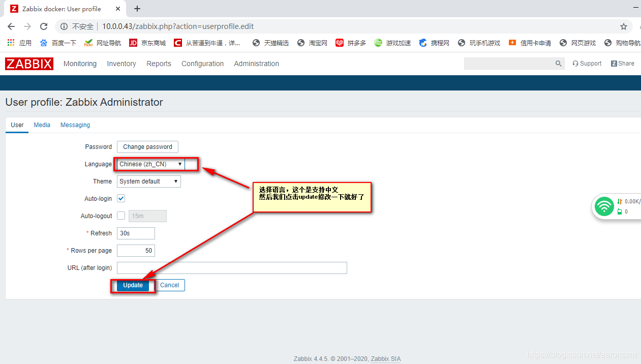Open the 应用 apps bookmark

coord(19,43)
